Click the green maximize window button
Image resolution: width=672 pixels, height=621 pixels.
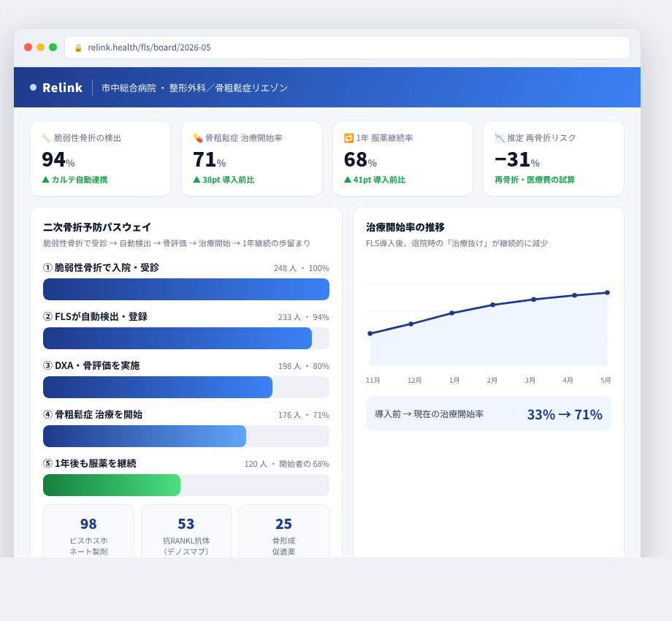coord(53,47)
